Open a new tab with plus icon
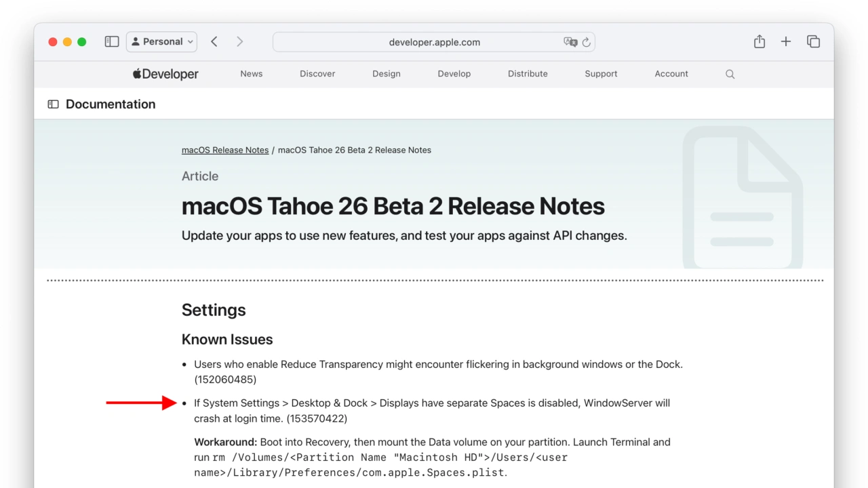The width and height of the screenshot is (868, 488). click(x=786, y=42)
